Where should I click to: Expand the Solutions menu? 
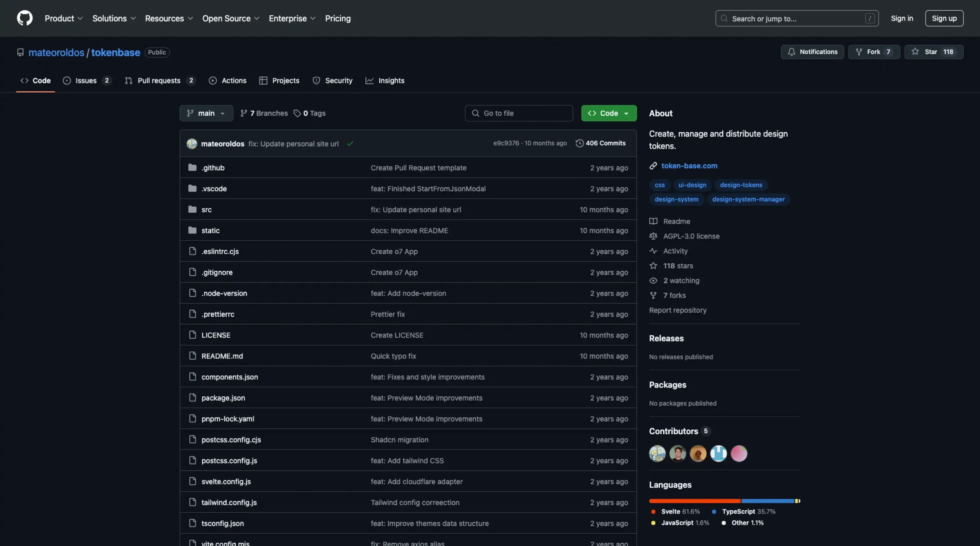(x=114, y=18)
